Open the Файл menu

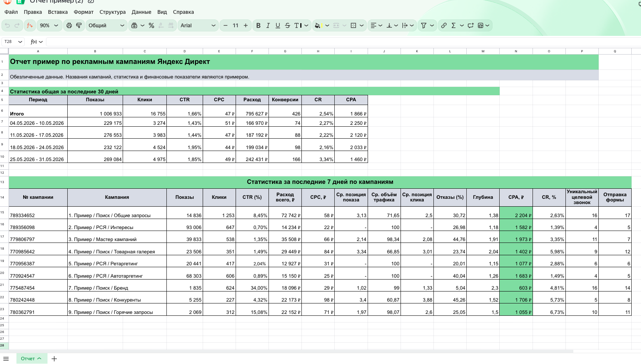(x=11, y=12)
